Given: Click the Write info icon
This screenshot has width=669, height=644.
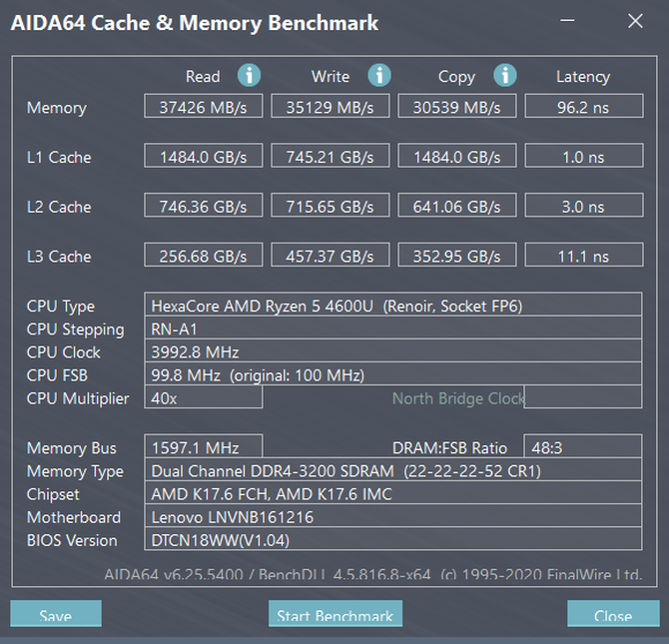Looking at the screenshot, I should coord(378,76).
